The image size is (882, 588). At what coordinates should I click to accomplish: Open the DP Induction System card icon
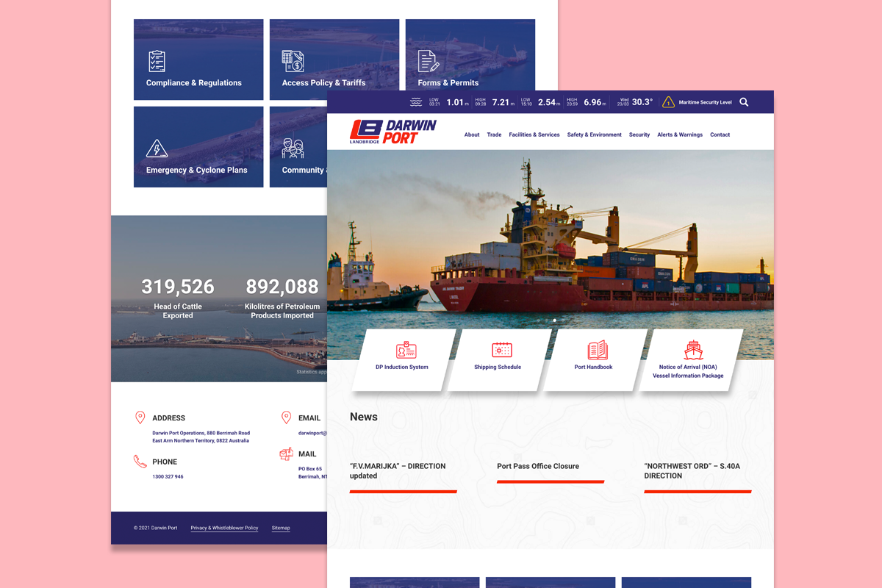[x=406, y=350]
